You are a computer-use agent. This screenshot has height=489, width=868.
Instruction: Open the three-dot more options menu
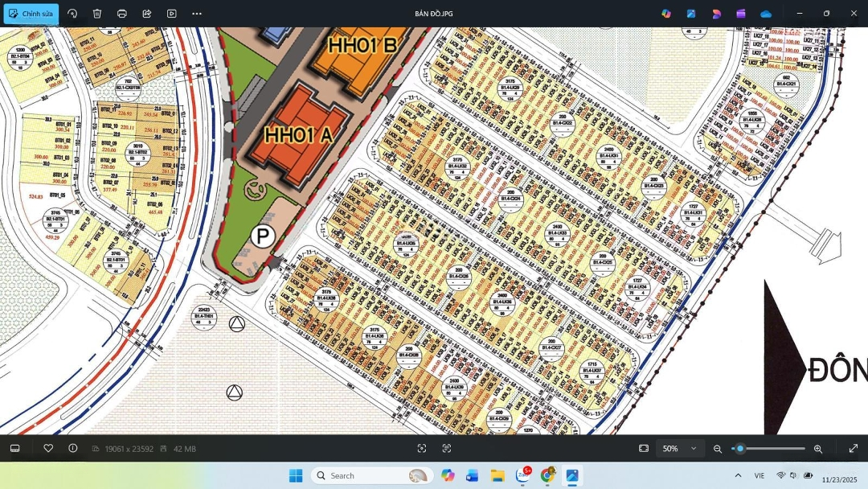coord(197,14)
